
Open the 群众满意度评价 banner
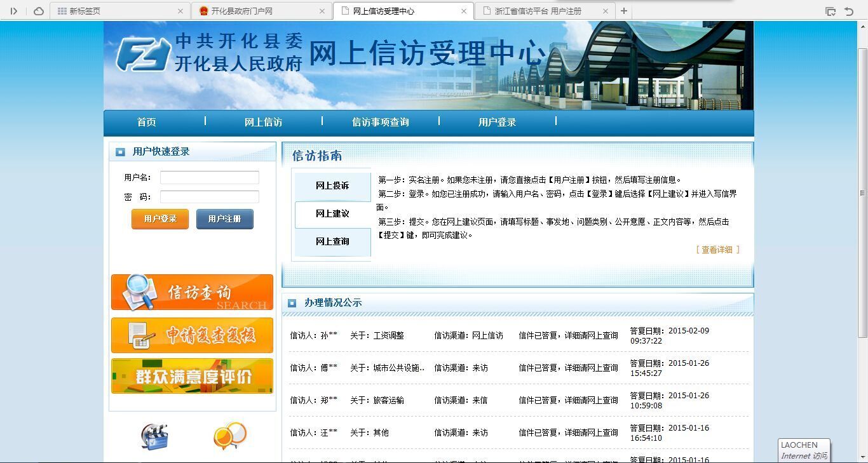[192, 376]
